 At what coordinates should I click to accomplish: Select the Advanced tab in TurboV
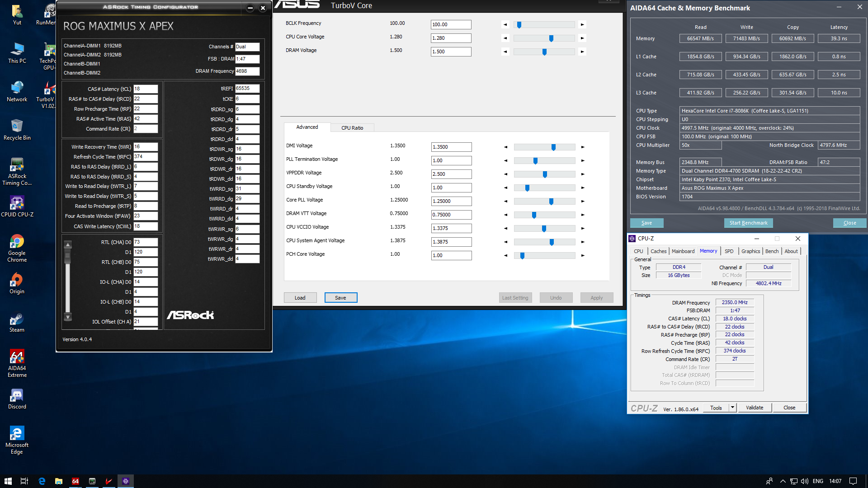click(307, 127)
